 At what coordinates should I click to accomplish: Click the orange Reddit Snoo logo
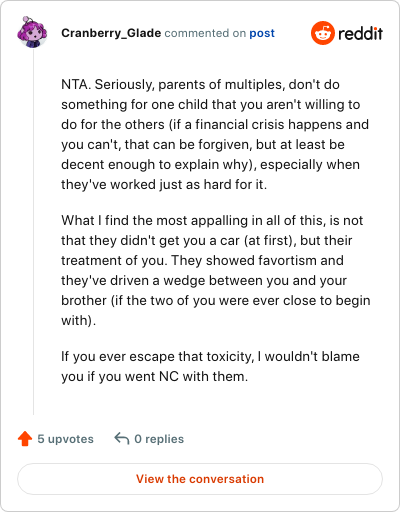[x=323, y=33]
